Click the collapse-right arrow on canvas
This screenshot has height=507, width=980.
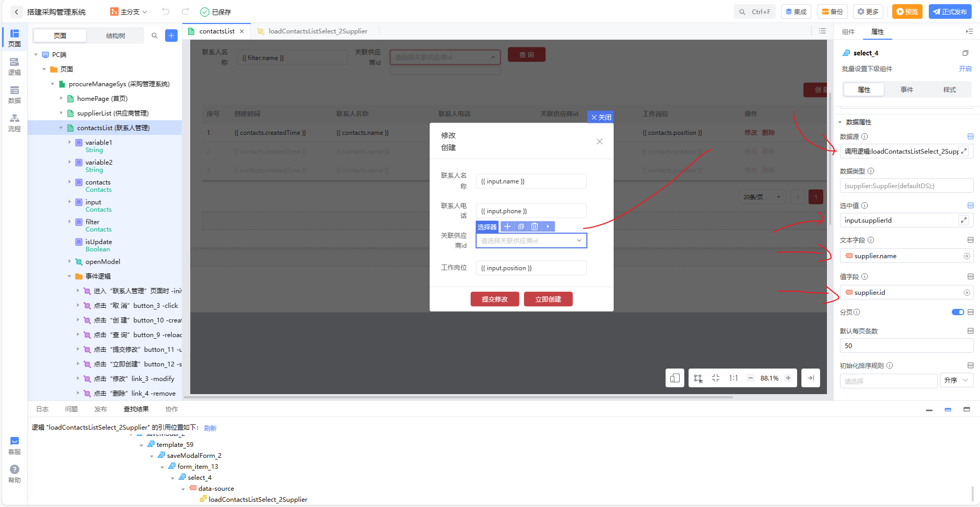click(x=811, y=378)
